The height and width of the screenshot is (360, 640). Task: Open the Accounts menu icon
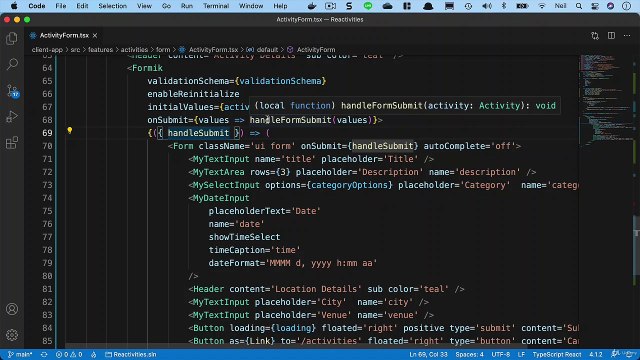[x=12, y=309]
